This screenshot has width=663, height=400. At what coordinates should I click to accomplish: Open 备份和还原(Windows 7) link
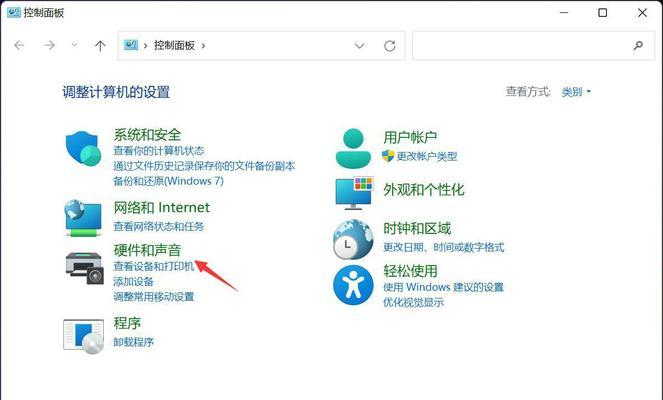168,181
